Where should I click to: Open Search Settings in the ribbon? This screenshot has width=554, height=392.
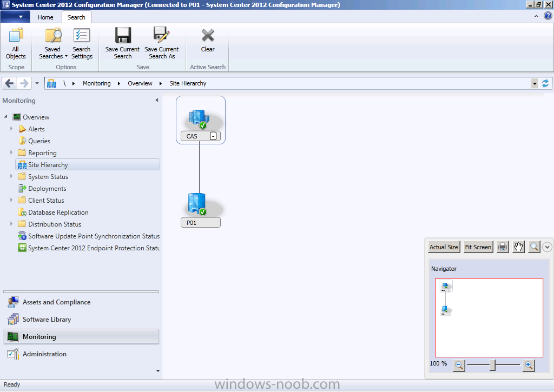point(82,44)
